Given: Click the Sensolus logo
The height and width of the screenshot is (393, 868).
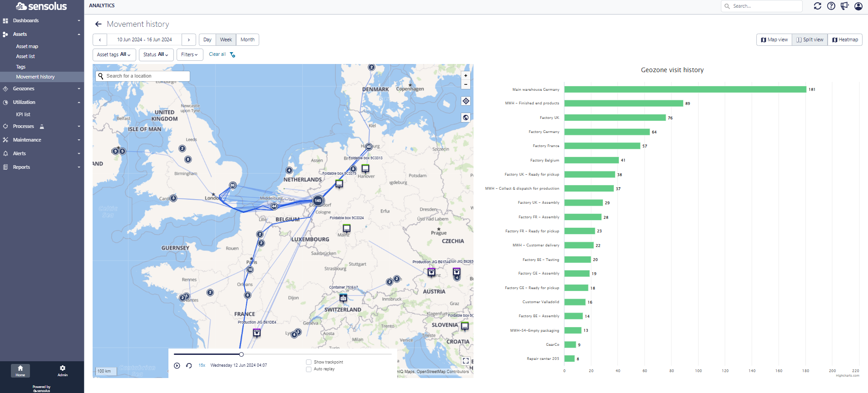Looking at the screenshot, I should [x=41, y=6].
